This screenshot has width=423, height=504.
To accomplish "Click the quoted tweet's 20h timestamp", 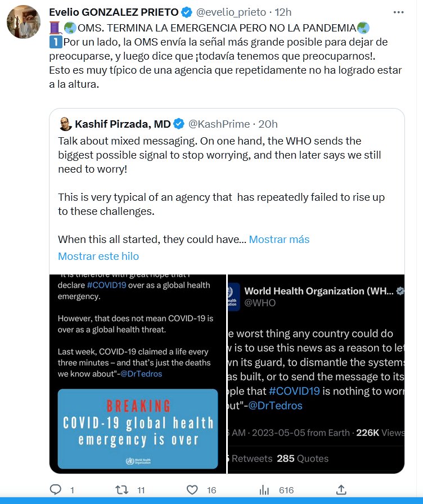I will (x=268, y=124).
